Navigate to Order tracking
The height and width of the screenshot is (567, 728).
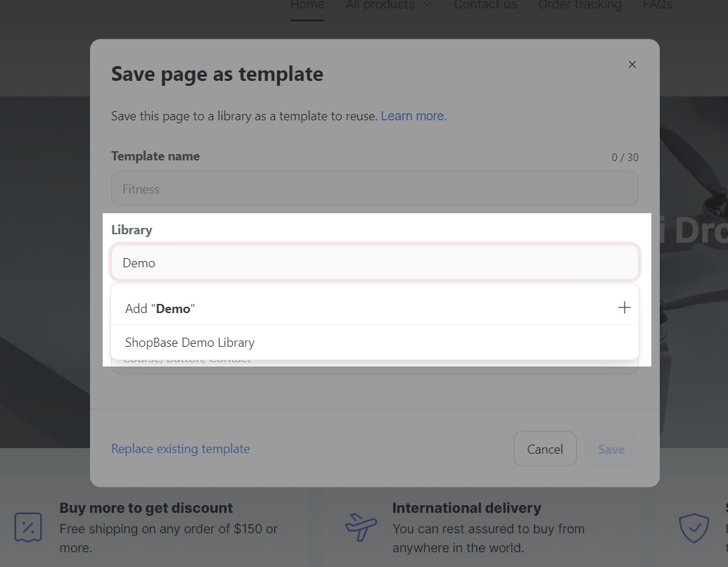point(580,5)
